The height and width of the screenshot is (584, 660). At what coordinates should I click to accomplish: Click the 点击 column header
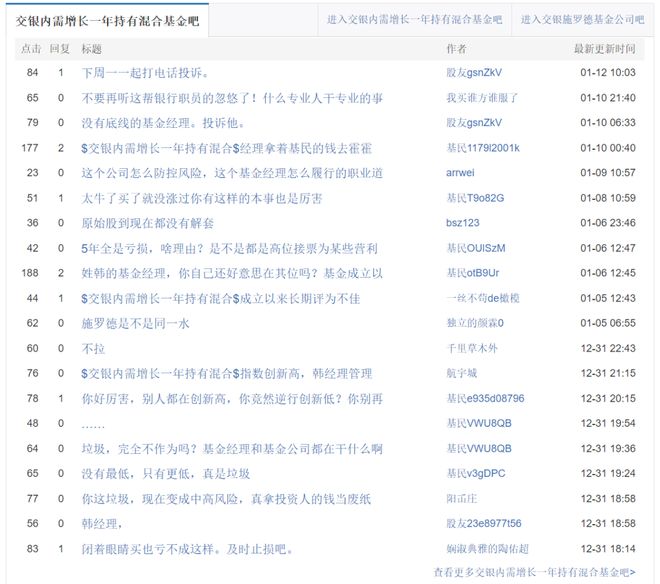point(31,48)
